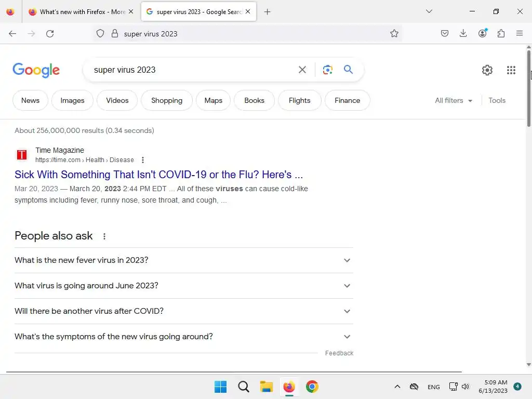Viewport: 532px width, 399px height.
Task: Open the Extensions puzzle icon
Action: click(x=501, y=33)
